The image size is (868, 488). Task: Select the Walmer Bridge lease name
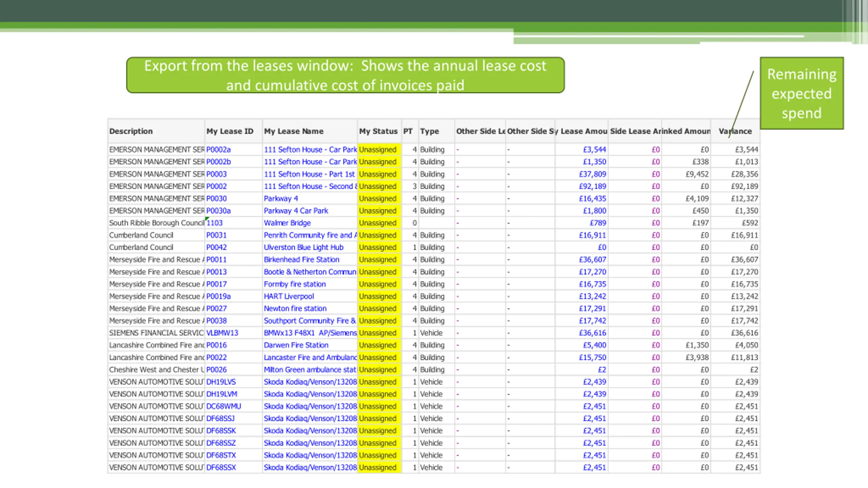pyautogui.click(x=287, y=223)
